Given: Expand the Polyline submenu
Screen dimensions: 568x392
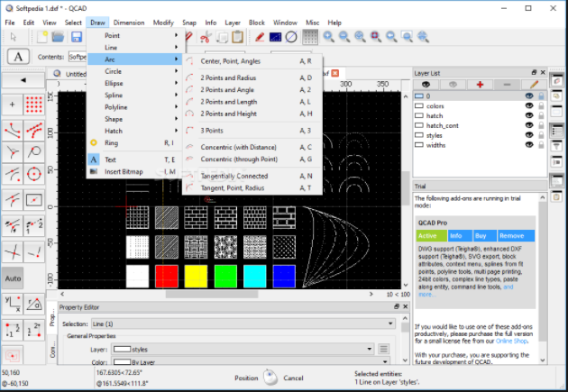Looking at the screenshot, I should click(x=136, y=107).
